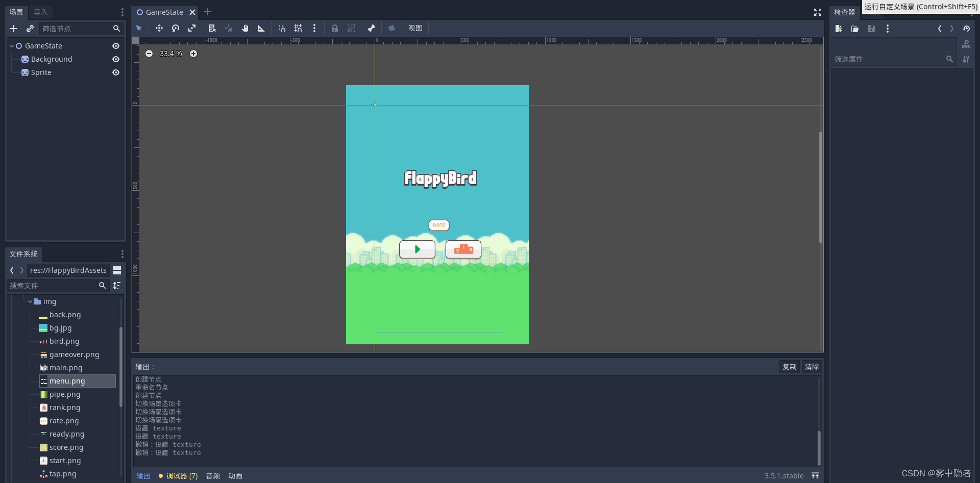Go forward in filesystem history

tap(22, 270)
